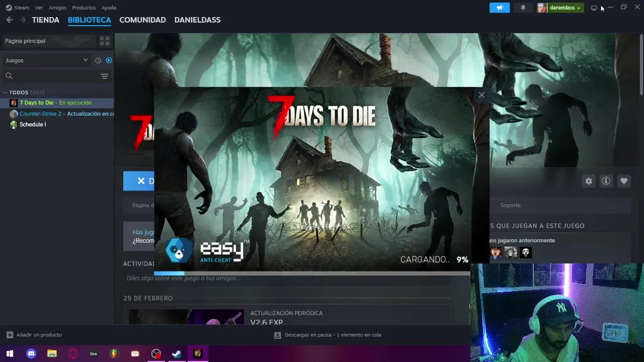Toggle the library grid view icon
The height and width of the screenshot is (362, 644).
click(105, 41)
